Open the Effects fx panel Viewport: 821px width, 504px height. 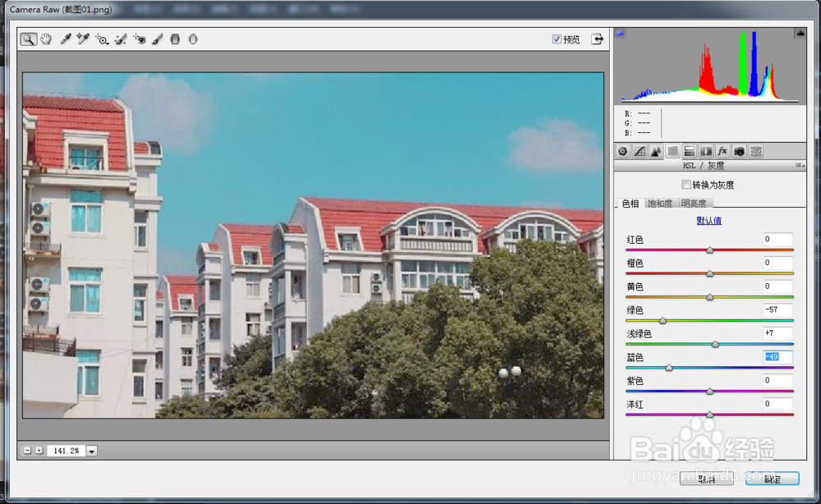pyautogui.click(x=722, y=151)
